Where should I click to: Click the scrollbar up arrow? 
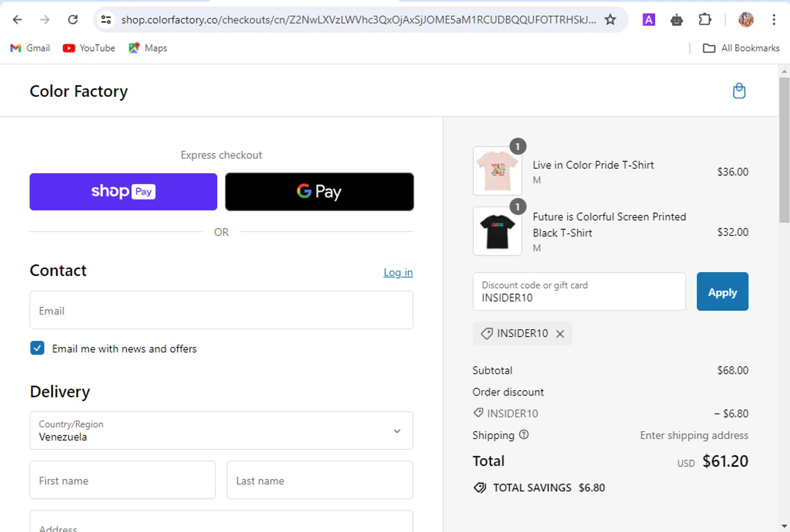(x=784, y=71)
